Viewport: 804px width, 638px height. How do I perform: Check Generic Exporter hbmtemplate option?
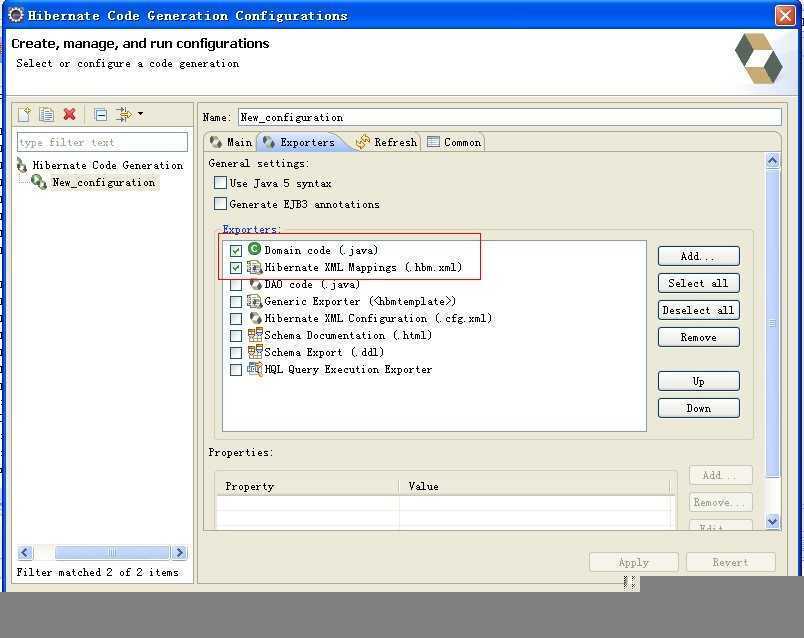236,302
